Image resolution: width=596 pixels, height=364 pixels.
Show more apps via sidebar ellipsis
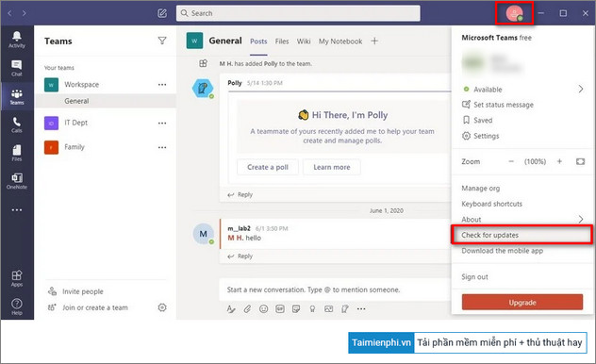pyautogui.click(x=17, y=209)
